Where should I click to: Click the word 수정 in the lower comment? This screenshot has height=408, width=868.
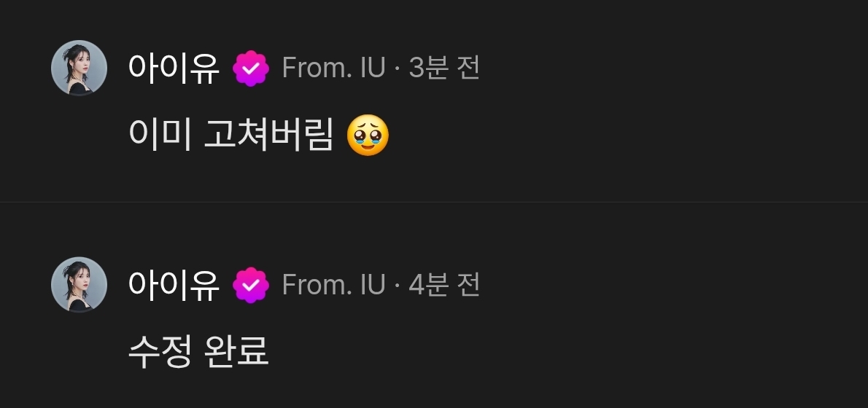point(160,352)
